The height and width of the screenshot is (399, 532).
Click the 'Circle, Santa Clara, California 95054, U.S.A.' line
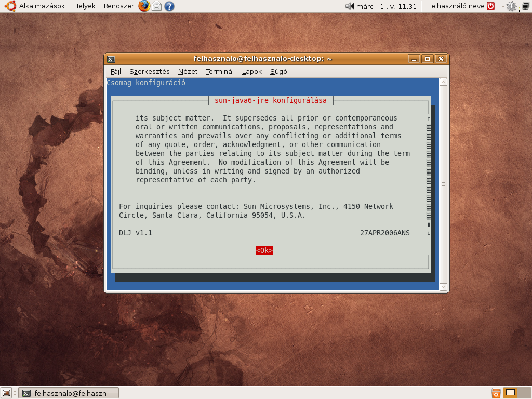tap(212, 216)
